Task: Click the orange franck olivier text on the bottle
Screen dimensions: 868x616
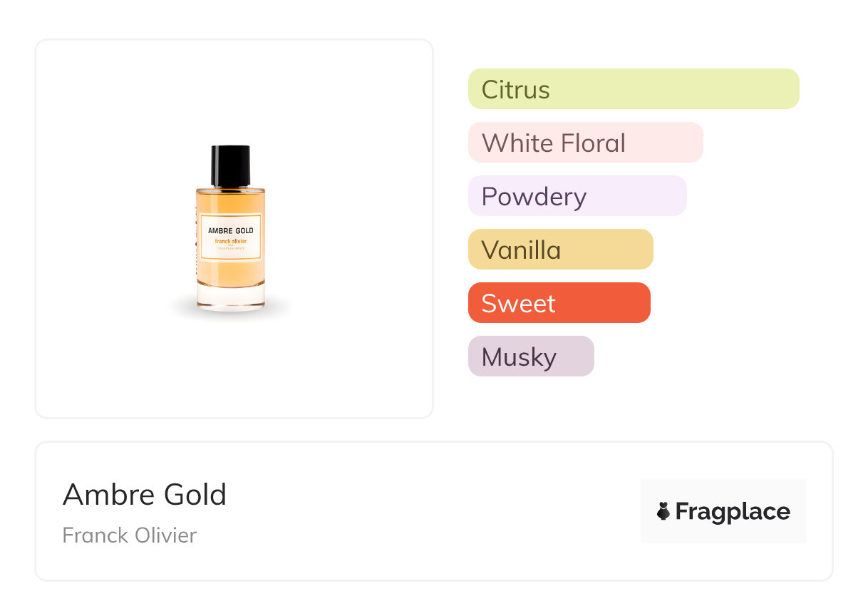Action: 230,242
